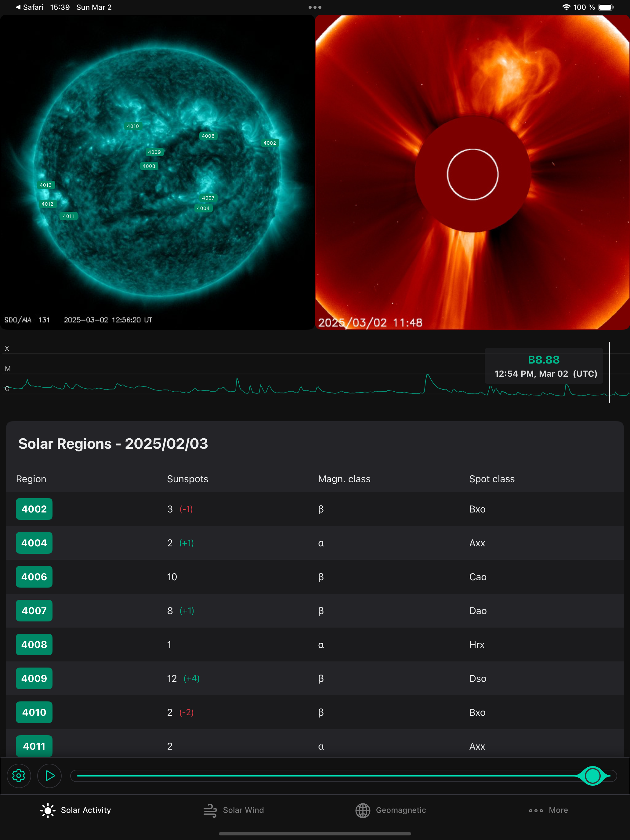Tap the 4007 marker on the sun image
630x840 pixels.
coord(208,197)
